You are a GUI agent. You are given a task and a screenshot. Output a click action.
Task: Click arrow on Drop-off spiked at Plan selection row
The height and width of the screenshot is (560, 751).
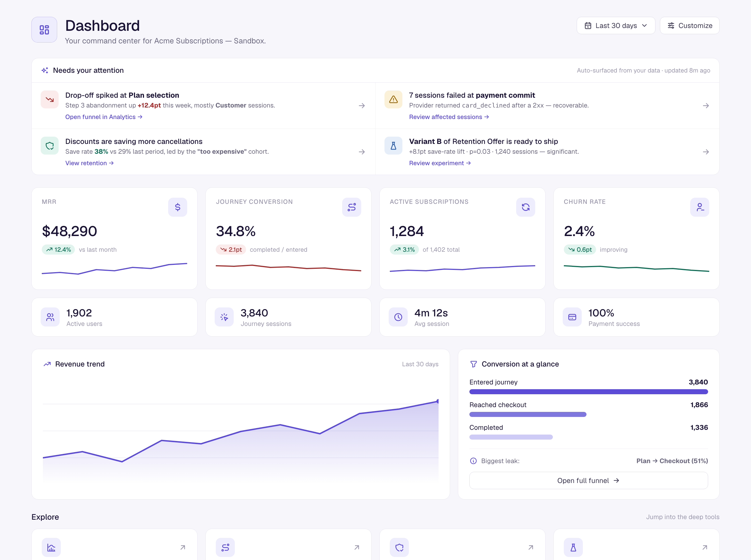(x=361, y=106)
